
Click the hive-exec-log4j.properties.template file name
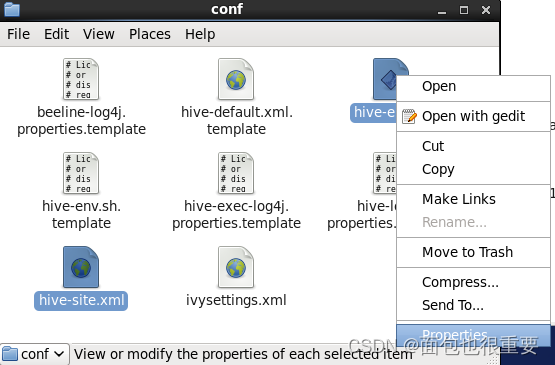pos(236,215)
